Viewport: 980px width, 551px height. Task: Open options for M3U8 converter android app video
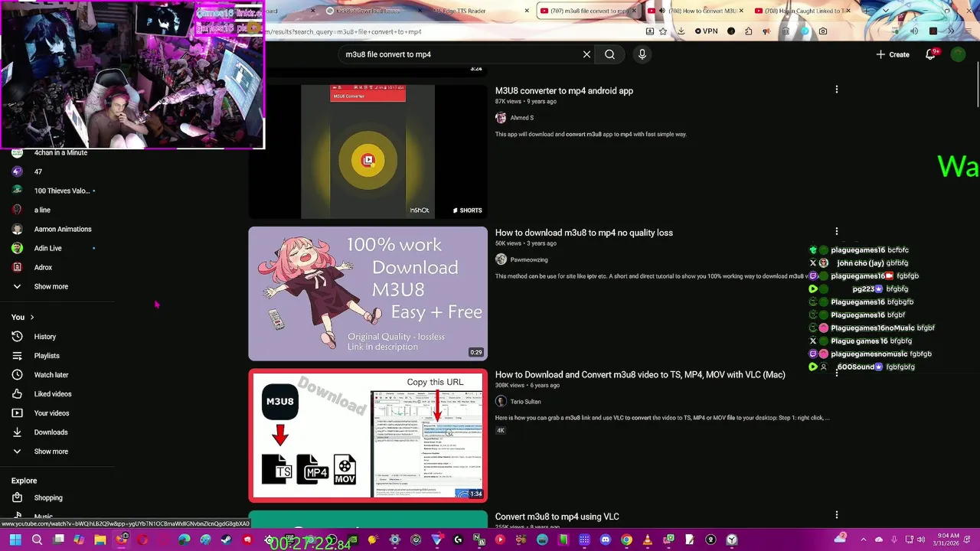(x=837, y=90)
